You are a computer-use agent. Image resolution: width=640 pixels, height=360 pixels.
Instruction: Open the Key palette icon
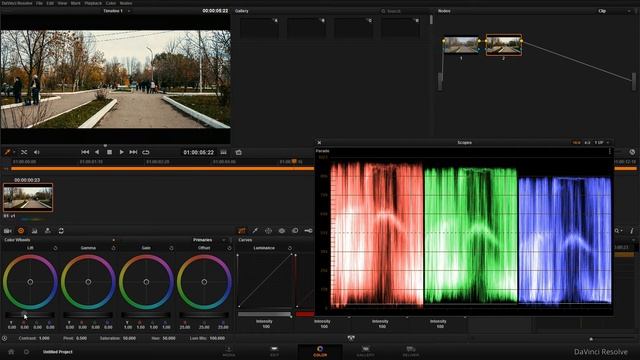309,231
